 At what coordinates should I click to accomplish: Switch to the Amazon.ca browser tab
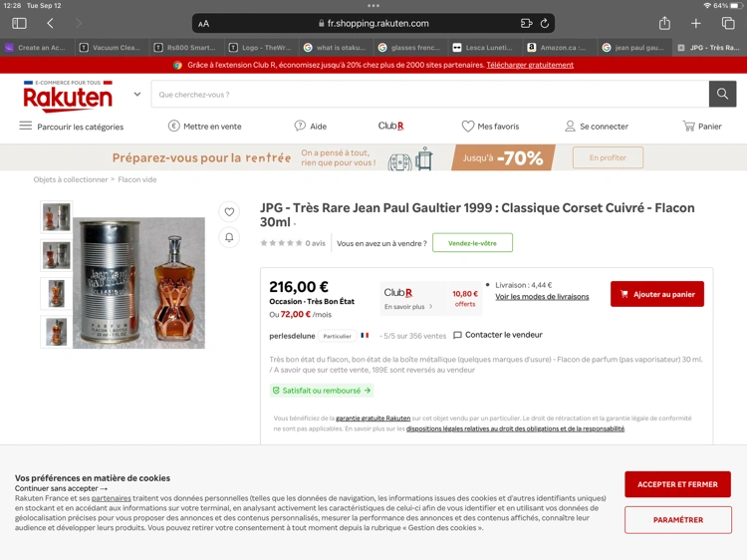557,48
